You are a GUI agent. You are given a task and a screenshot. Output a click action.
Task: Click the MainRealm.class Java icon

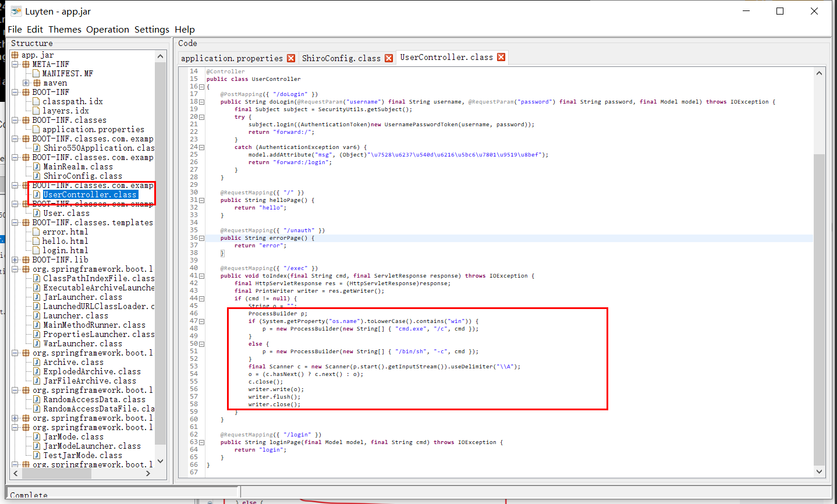coord(37,166)
